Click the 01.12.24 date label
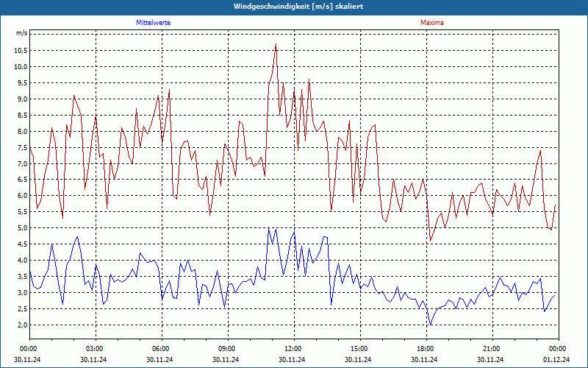Viewport: 588px width, 368px height. click(556, 359)
